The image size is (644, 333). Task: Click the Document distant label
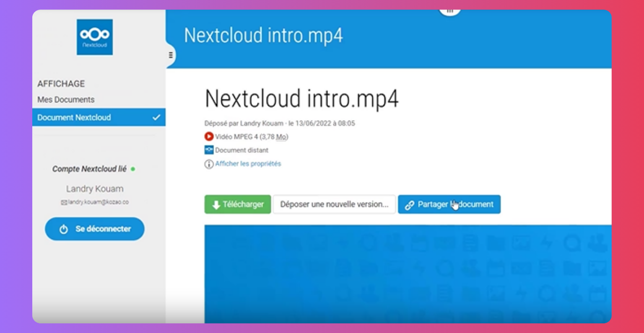[241, 150]
